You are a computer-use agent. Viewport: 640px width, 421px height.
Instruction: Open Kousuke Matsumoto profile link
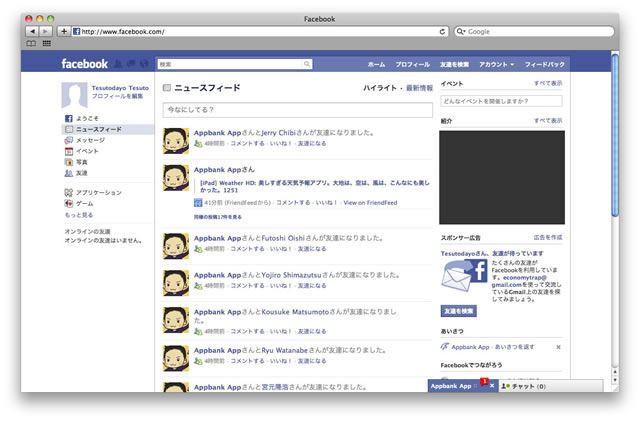coord(295,312)
